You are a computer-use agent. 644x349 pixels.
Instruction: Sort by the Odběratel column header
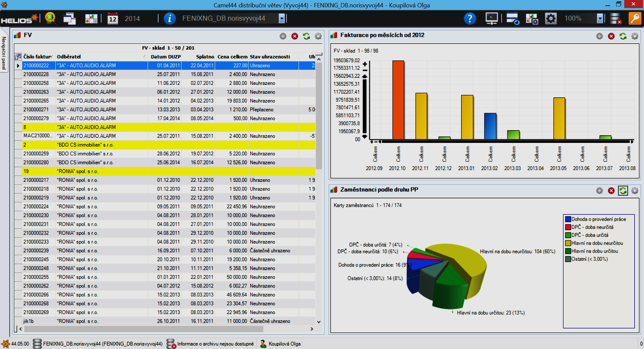tap(101, 57)
